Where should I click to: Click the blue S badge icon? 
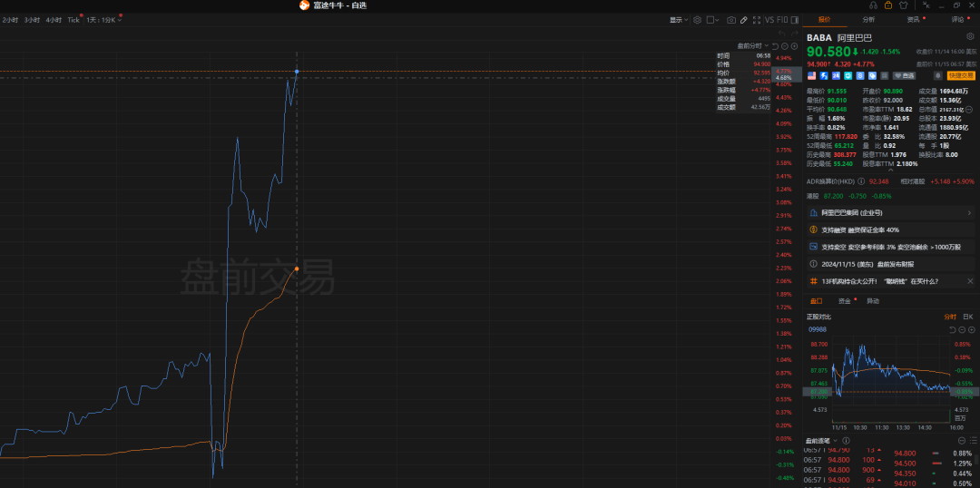click(860, 75)
